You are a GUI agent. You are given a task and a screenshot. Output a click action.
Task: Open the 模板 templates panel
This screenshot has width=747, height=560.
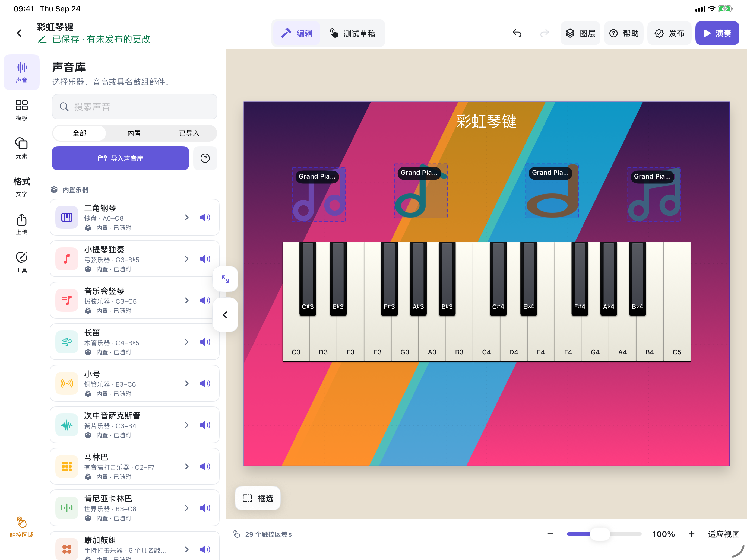21,110
